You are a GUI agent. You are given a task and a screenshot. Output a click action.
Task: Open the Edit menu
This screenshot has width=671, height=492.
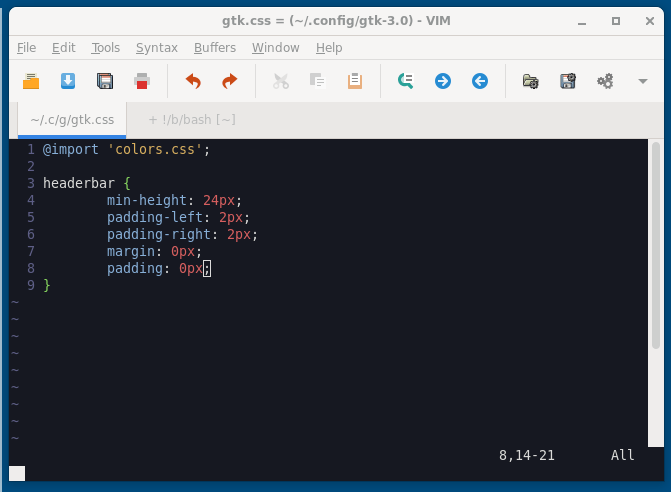click(64, 47)
